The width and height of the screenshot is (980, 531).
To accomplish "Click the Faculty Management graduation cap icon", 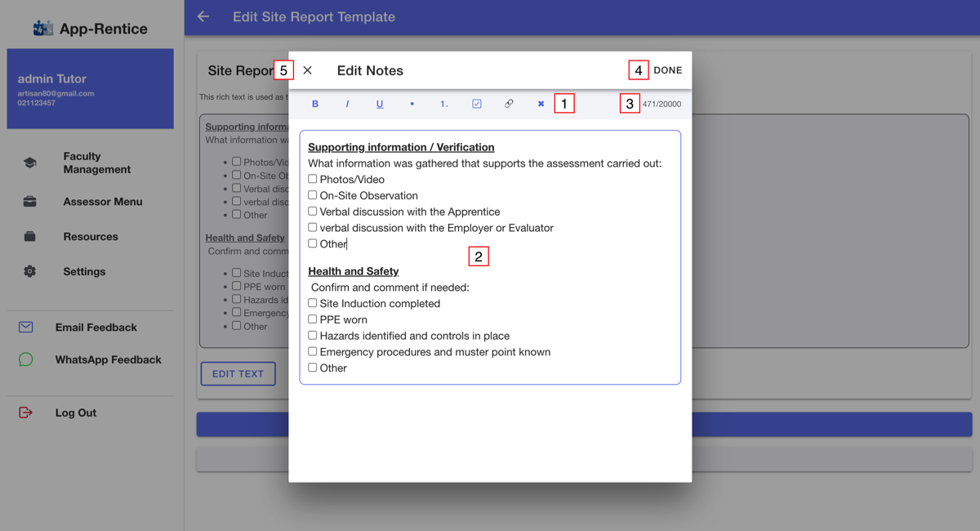I will 30,163.
